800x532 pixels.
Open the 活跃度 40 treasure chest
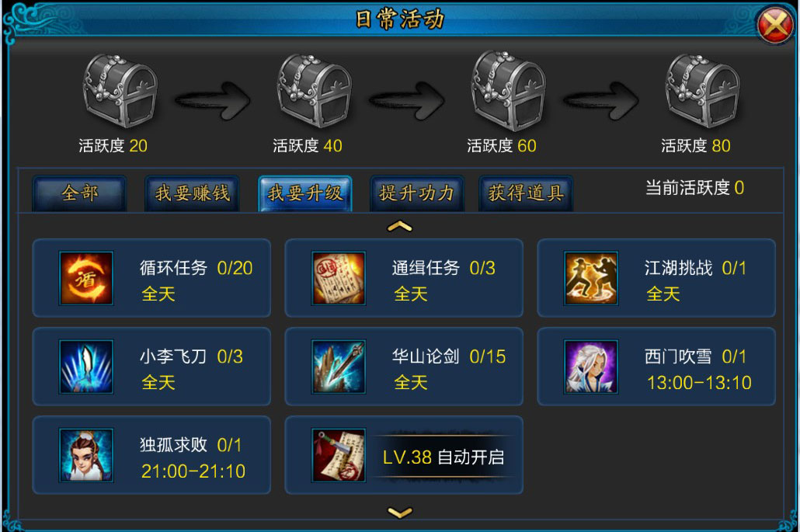pyautogui.click(x=315, y=91)
